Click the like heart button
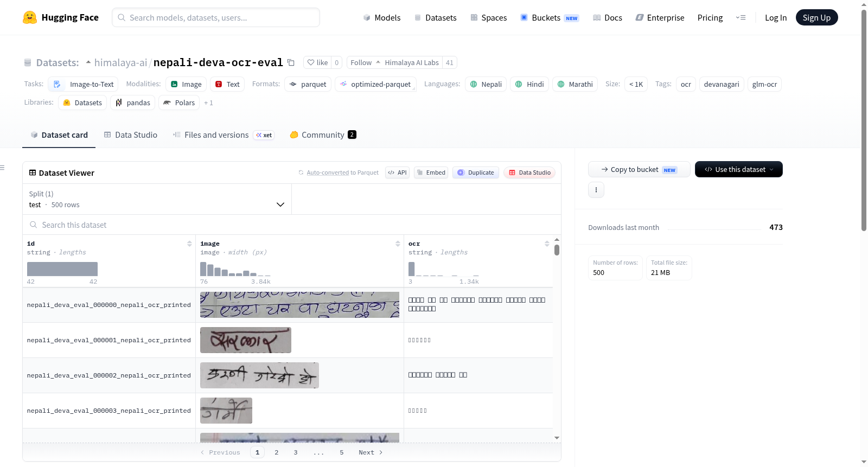Screen dimensions: 868x467 click(x=317, y=62)
